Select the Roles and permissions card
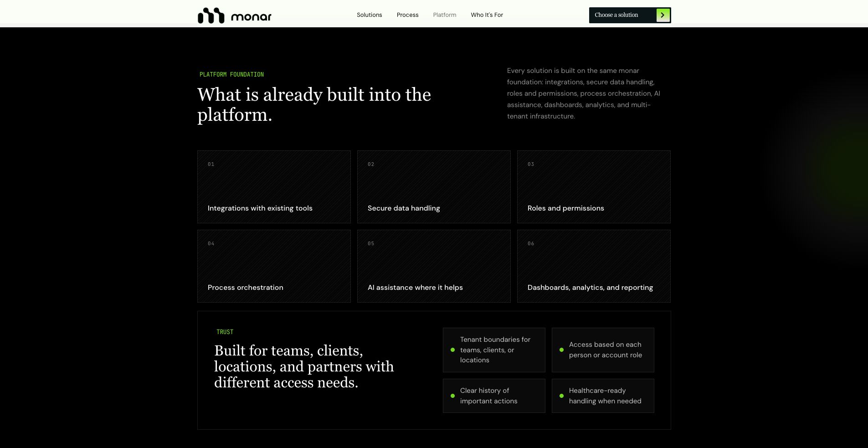Screen dimensions: 868x448 coord(594,187)
